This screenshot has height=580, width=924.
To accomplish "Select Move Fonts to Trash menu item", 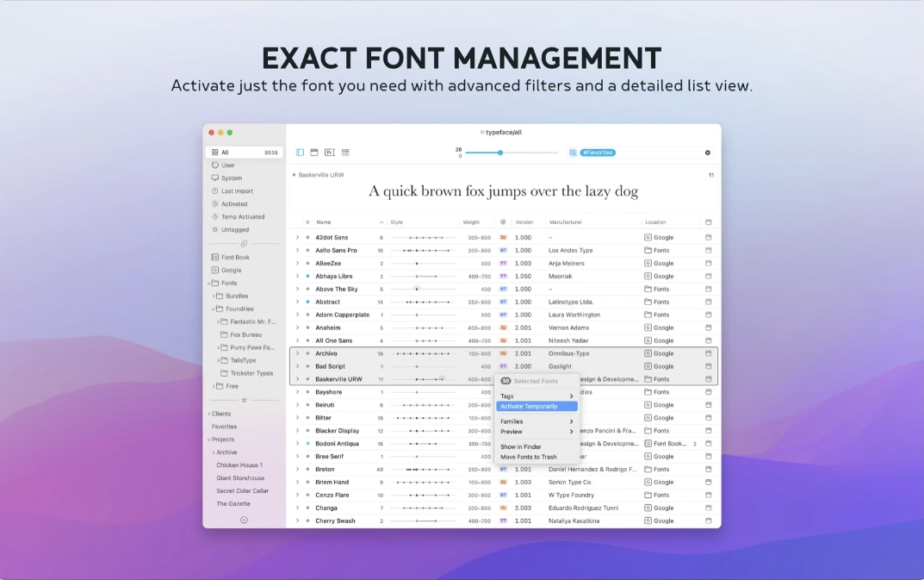I will (x=529, y=457).
